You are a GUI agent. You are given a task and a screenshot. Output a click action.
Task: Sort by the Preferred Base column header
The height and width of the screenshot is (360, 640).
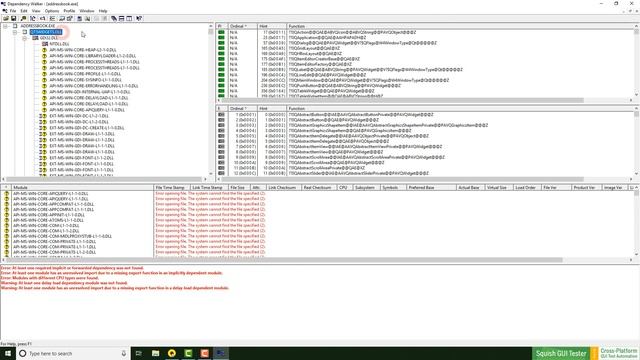431,187
